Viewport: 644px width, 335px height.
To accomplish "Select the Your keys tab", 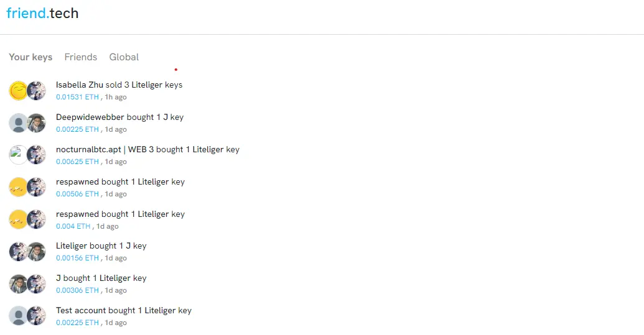I will coord(30,57).
